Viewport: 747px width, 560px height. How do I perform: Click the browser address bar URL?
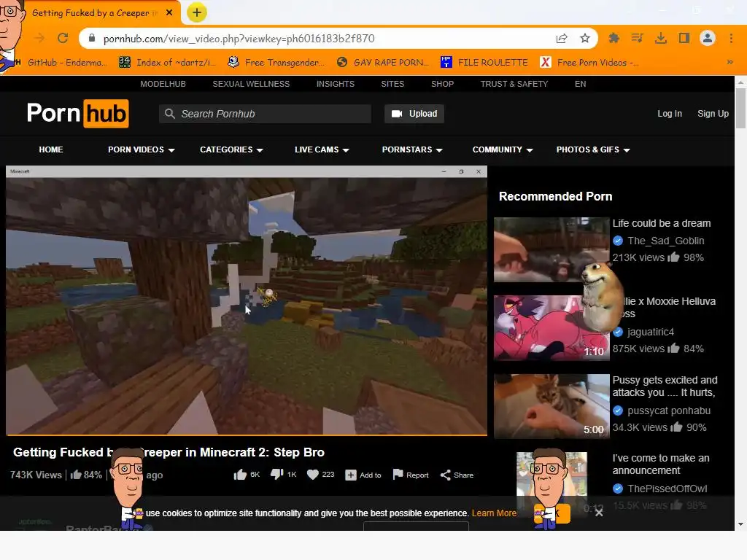239,39
